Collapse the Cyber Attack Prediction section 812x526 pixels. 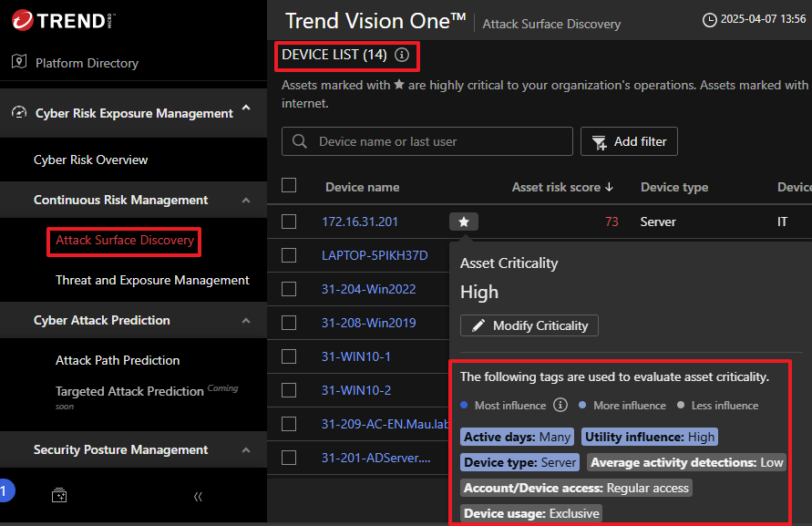(x=246, y=321)
